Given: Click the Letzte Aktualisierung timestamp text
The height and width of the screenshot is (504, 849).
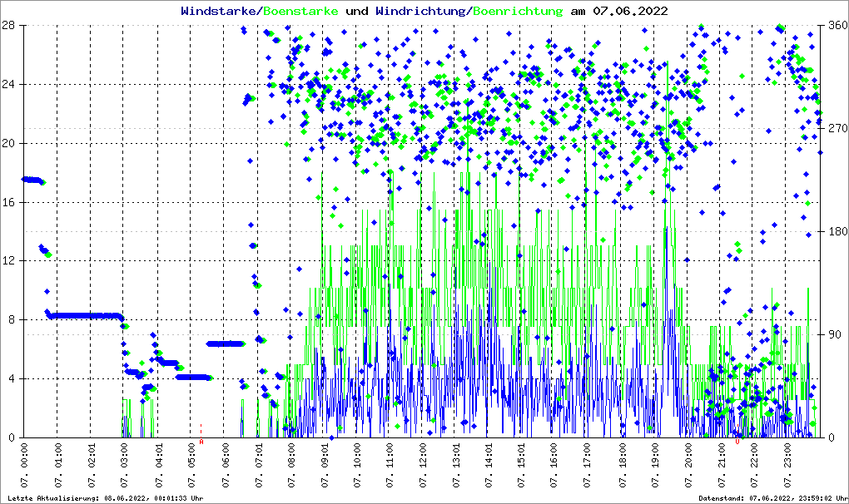Looking at the screenshot, I should [x=105, y=497].
